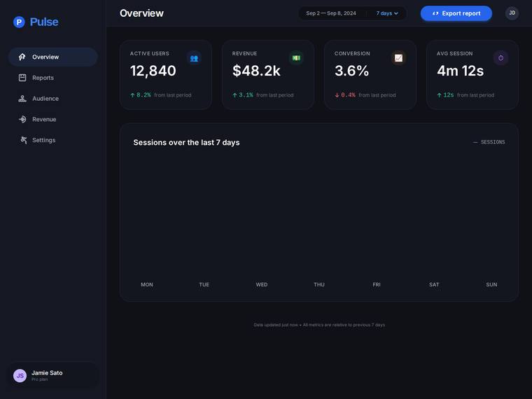Navigate to Revenue in the sidebar
The image size is (532, 399).
click(x=53, y=120)
